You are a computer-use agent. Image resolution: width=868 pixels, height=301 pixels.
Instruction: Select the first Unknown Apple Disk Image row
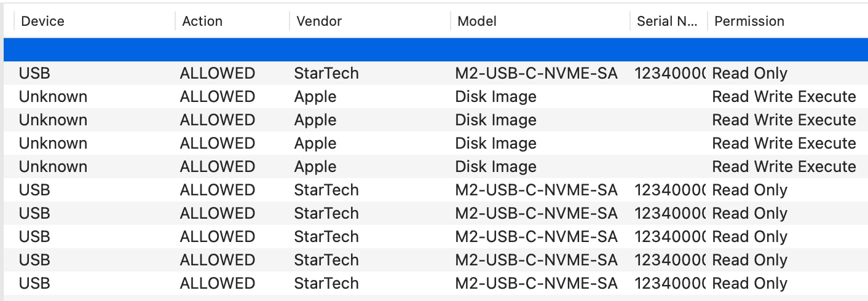coord(436,96)
